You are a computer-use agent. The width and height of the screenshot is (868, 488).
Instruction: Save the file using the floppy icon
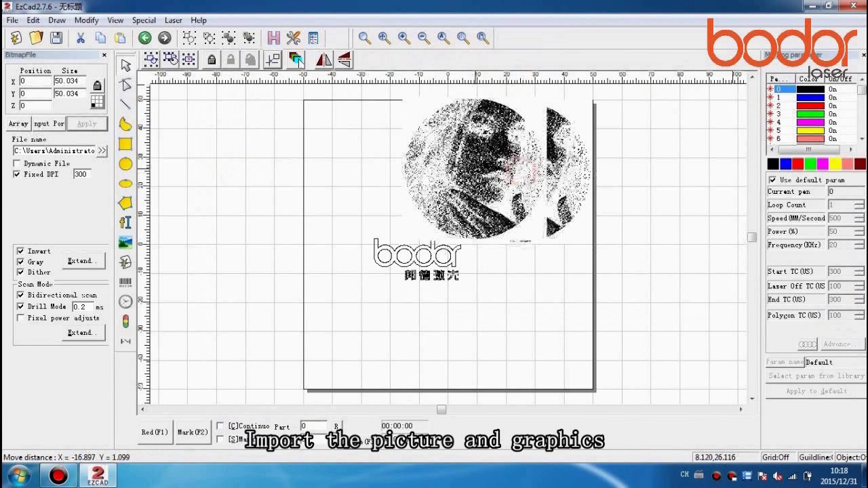[56, 38]
